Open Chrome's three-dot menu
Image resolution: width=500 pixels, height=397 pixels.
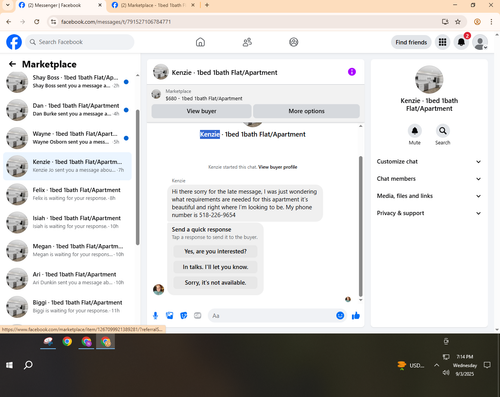(491, 22)
